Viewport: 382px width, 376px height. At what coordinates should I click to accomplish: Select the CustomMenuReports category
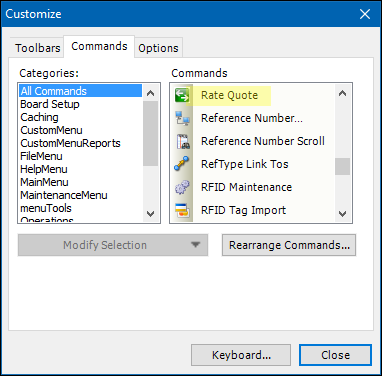pos(70,143)
